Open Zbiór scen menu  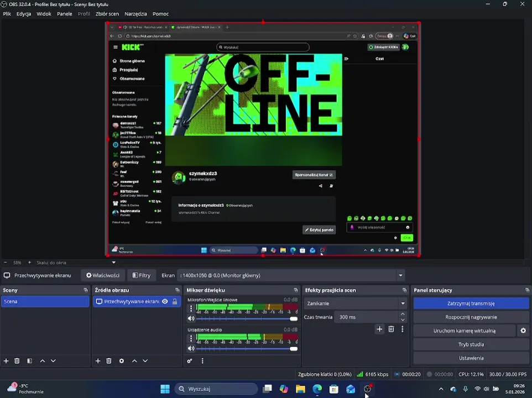tap(107, 14)
